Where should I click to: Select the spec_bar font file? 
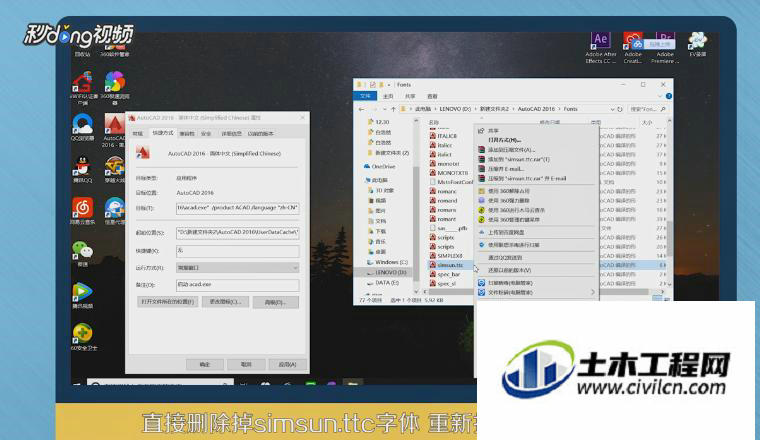[444, 274]
